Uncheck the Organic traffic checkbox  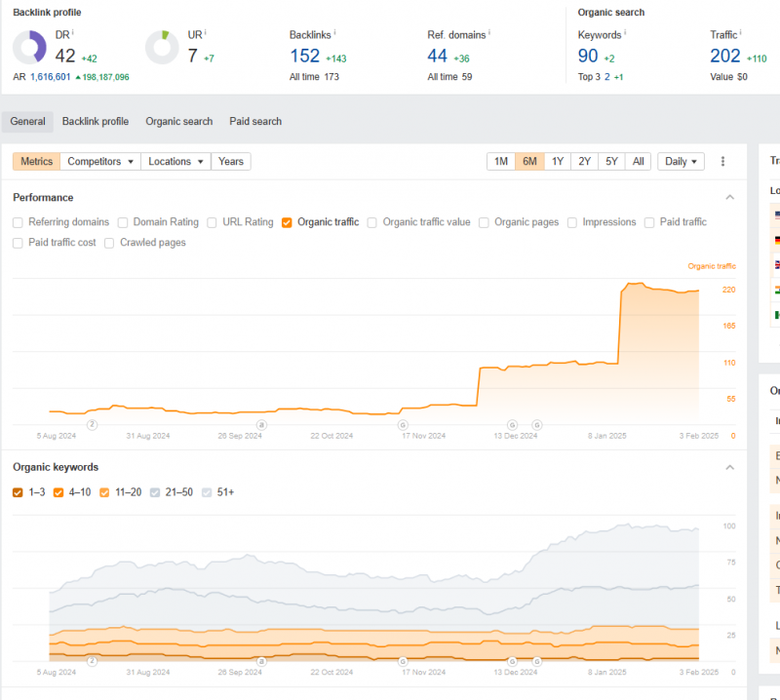(x=287, y=222)
